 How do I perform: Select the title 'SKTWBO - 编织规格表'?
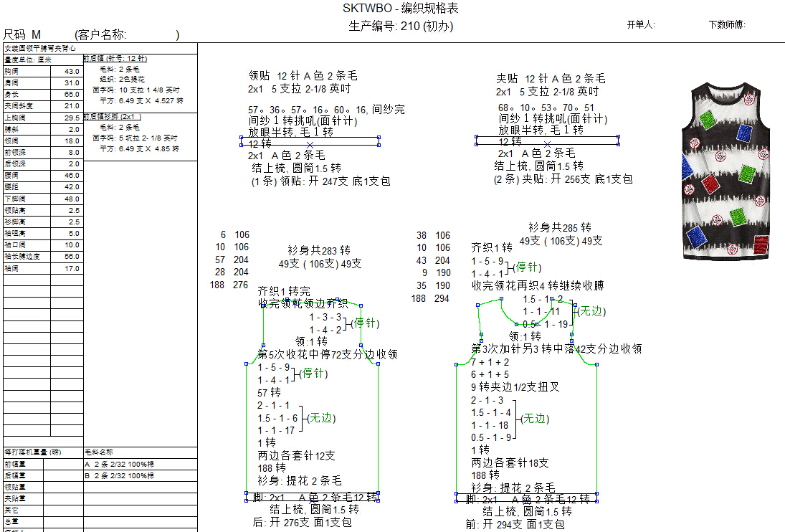401,8
